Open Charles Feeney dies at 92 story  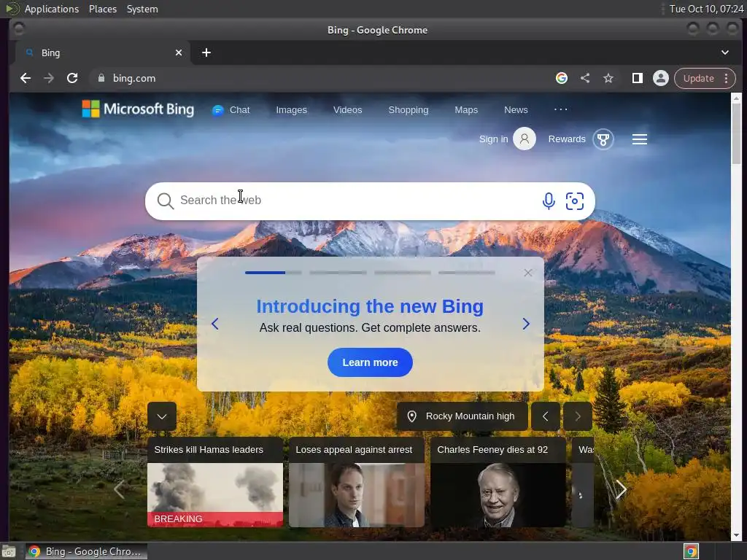tap(492, 449)
